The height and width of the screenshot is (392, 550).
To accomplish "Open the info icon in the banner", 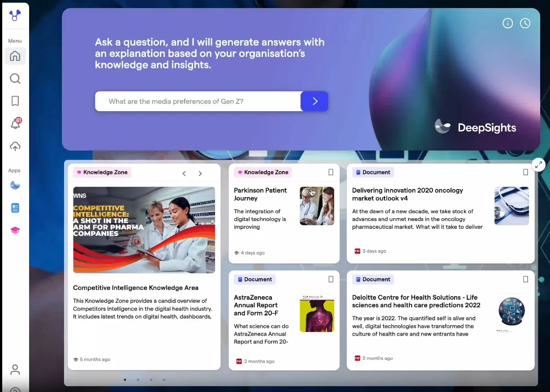I will [507, 23].
